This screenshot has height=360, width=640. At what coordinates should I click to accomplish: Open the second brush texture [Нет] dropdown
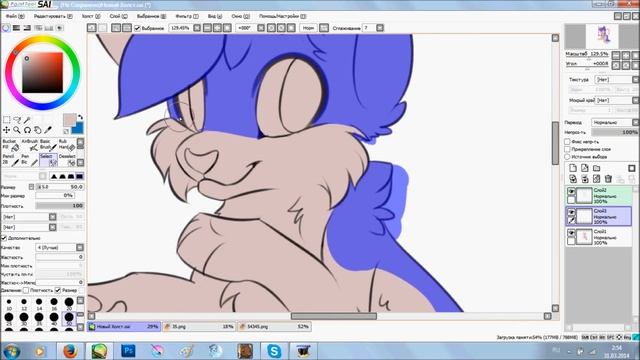29,227
